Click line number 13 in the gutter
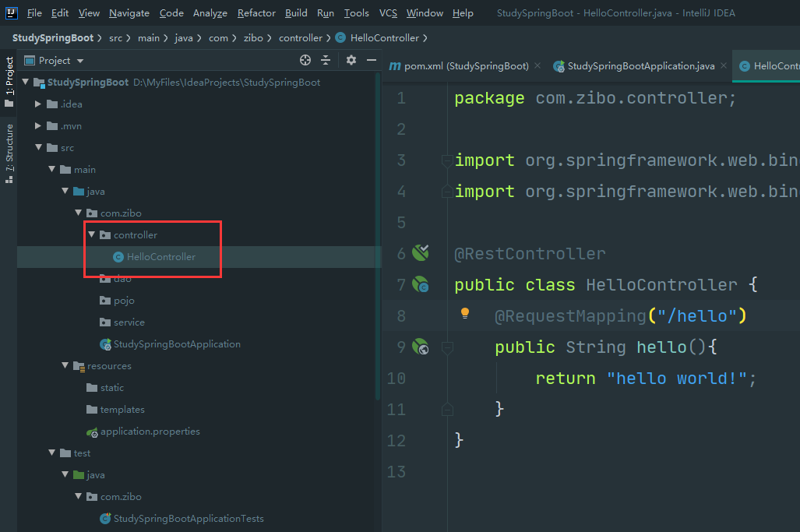Screen dimensions: 800x532 396,472
